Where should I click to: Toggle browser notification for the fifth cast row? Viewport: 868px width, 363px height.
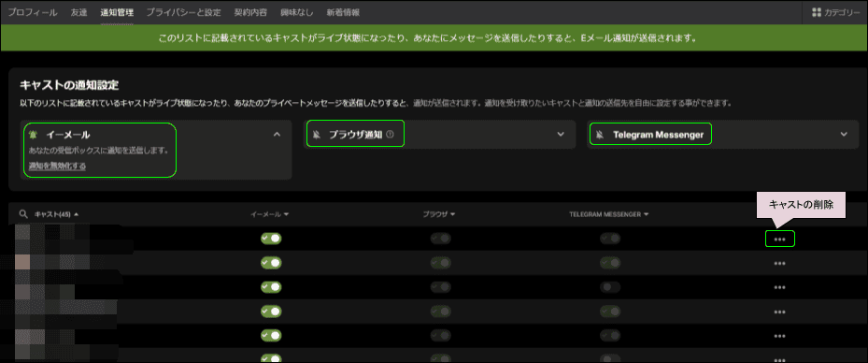coord(441,336)
